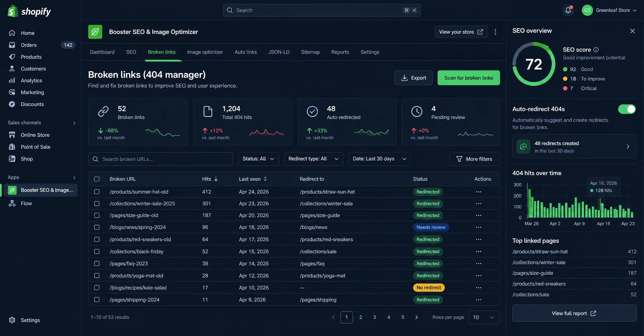
Task: Click in the Search broken URLs field
Action: tap(160, 159)
